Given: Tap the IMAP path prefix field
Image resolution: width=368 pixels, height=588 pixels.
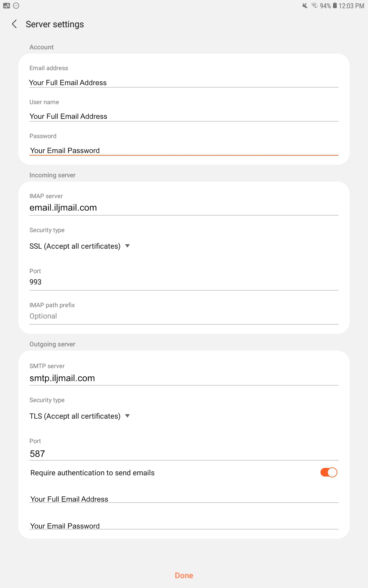Looking at the screenshot, I should [x=184, y=316].
